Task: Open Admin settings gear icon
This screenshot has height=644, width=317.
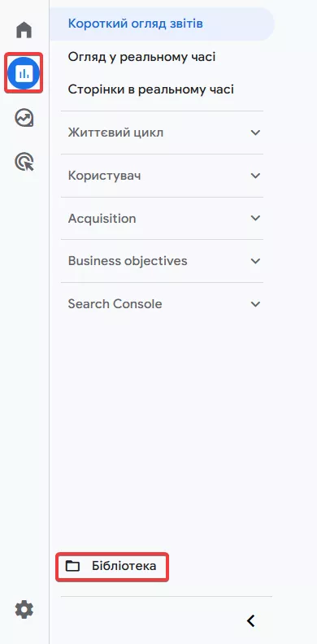Action: pos(24,609)
